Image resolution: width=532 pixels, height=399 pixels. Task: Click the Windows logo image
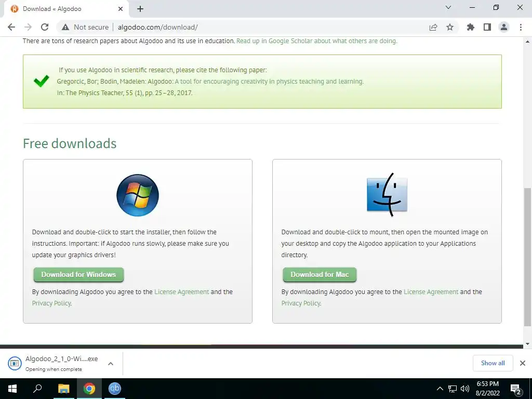tap(137, 195)
